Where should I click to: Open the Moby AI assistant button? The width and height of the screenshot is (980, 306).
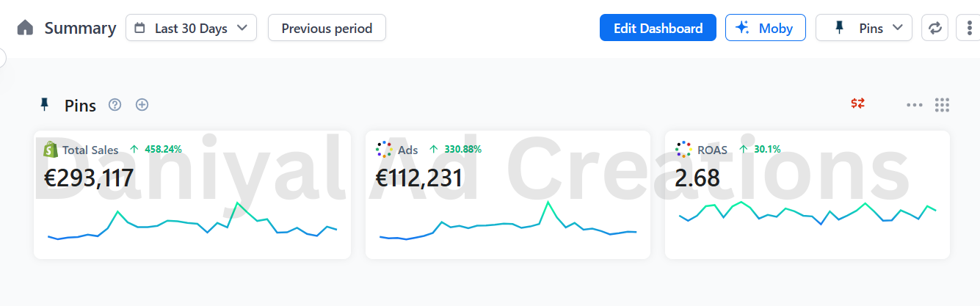pyautogui.click(x=765, y=28)
